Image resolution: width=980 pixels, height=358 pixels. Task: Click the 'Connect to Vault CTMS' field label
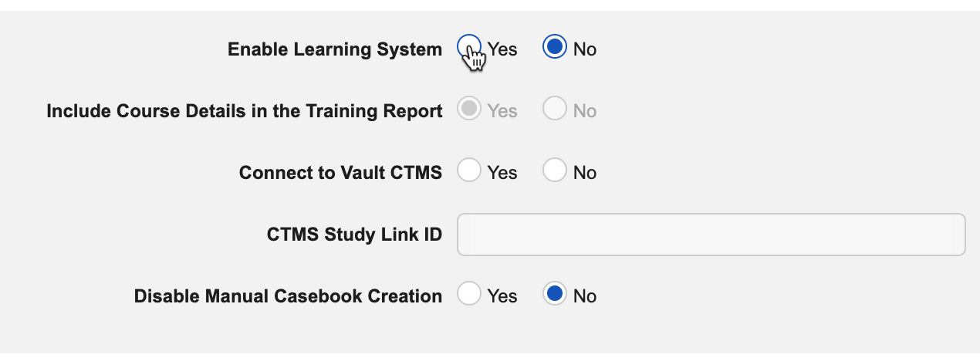tap(340, 173)
